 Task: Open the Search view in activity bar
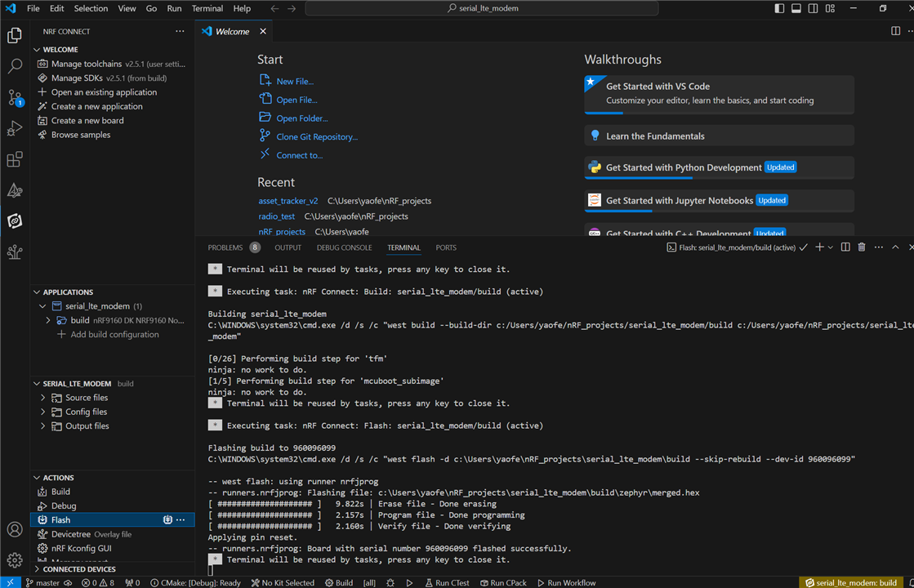[x=15, y=66]
